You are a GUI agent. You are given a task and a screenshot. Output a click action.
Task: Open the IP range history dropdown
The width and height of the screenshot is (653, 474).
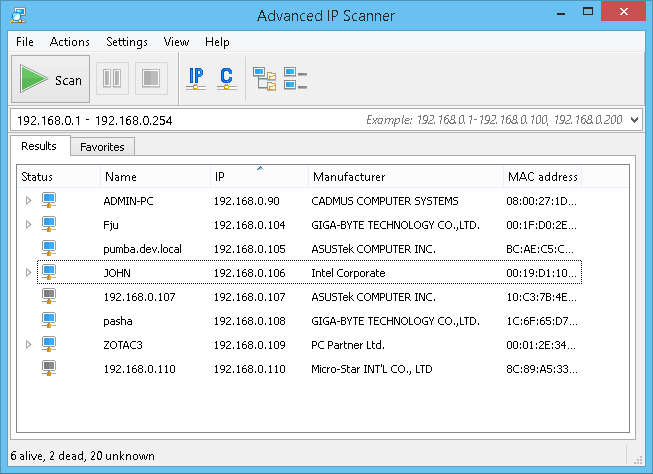click(x=634, y=120)
